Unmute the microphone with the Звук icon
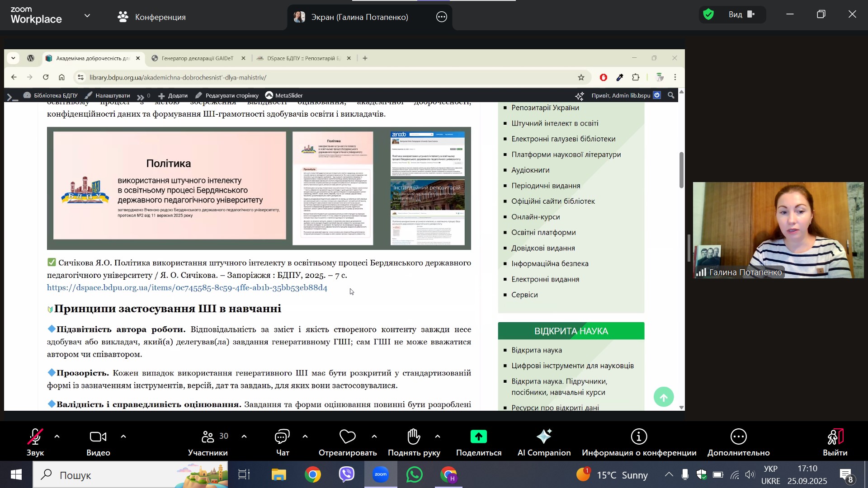This screenshot has height=488, width=868. [35, 437]
